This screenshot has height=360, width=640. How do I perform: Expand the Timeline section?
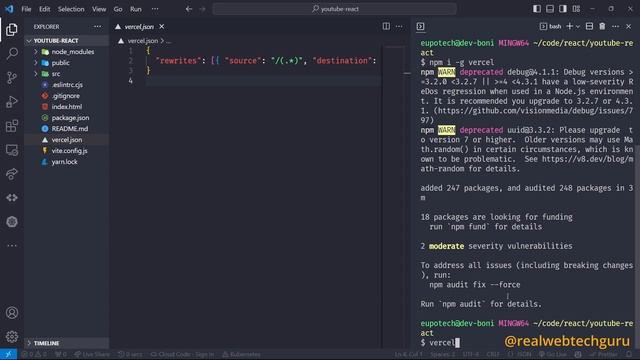click(x=67, y=343)
